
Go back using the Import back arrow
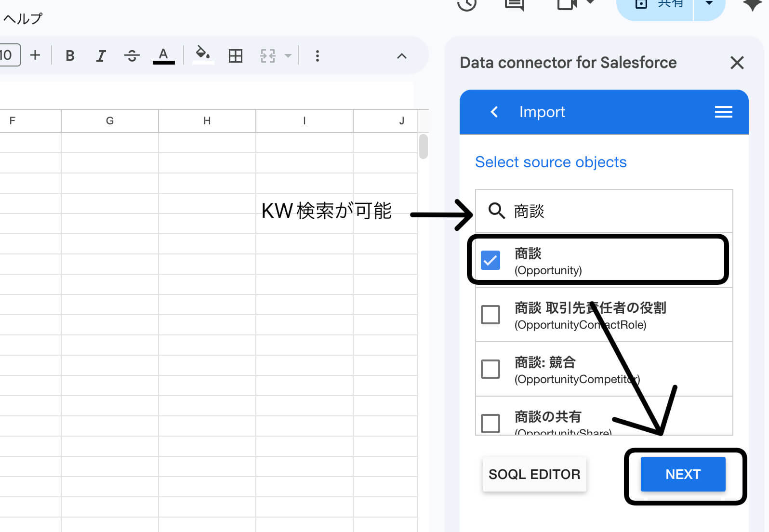(x=494, y=112)
